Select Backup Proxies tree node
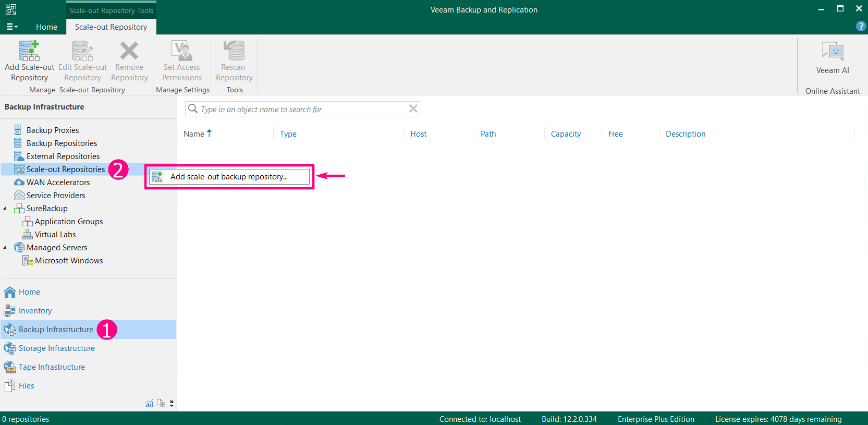 (53, 130)
